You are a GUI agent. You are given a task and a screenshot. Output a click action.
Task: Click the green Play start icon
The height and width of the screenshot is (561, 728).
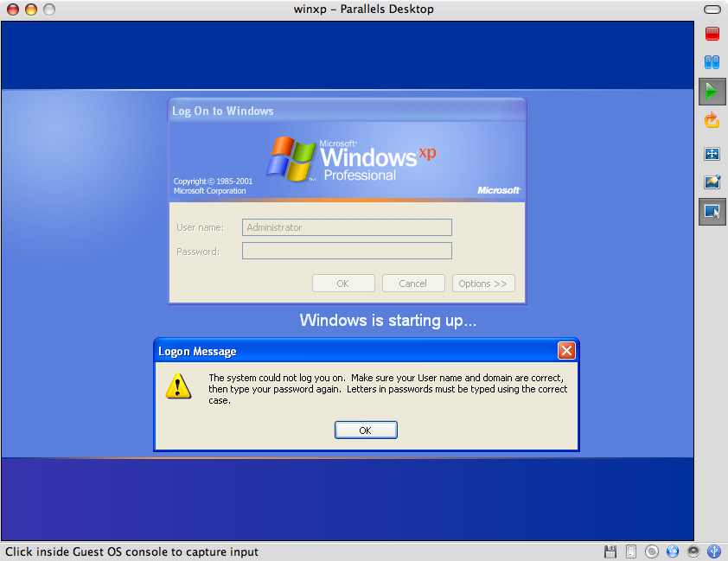(712, 91)
